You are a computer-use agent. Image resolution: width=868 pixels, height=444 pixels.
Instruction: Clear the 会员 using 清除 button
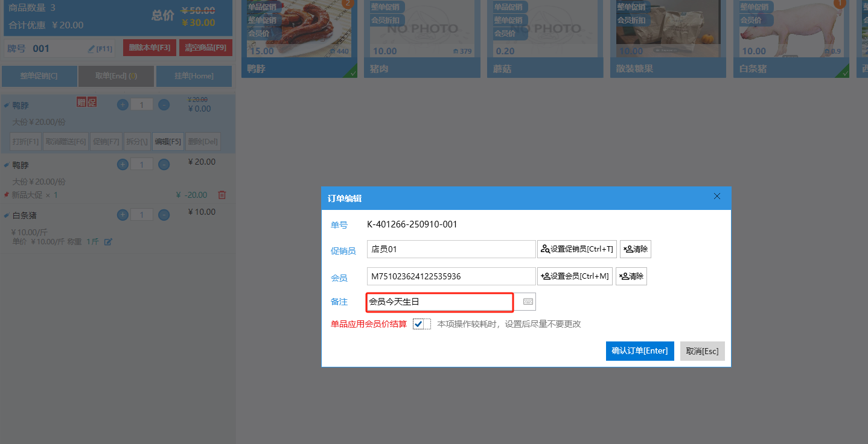pyautogui.click(x=631, y=276)
